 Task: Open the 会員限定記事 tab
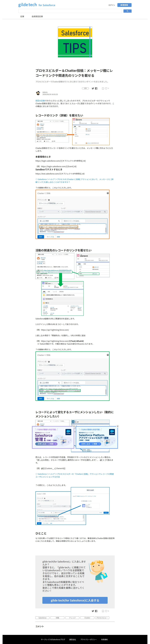point(37,16)
